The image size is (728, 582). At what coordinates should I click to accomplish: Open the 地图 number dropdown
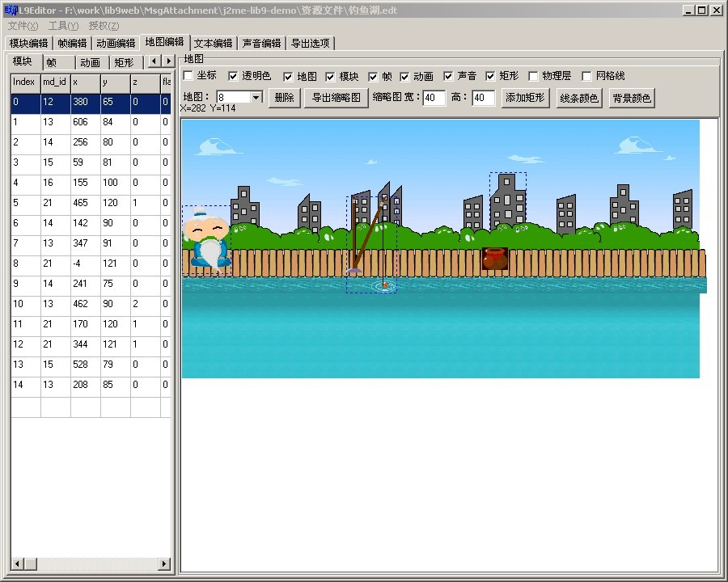coord(256,98)
